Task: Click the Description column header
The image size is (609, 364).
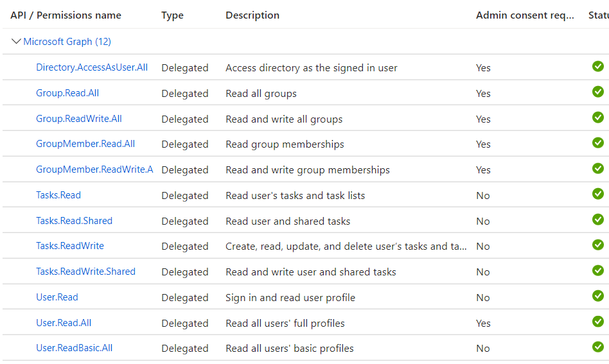Action: (252, 15)
